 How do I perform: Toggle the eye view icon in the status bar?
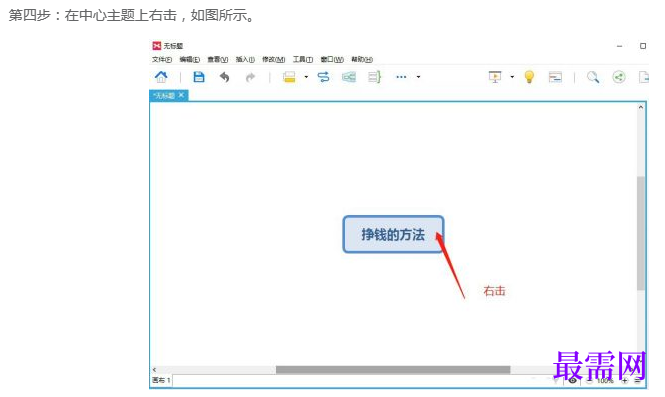pyautogui.click(x=572, y=380)
